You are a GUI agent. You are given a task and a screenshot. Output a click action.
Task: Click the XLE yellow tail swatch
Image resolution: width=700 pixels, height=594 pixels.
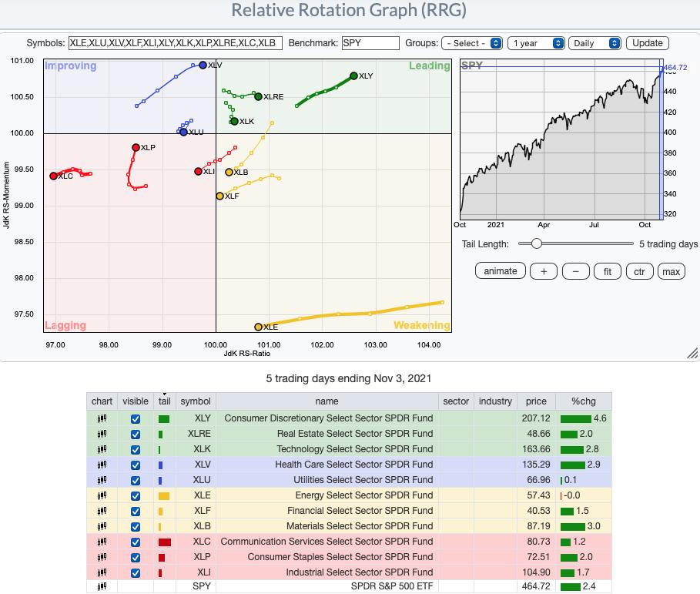point(164,495)
